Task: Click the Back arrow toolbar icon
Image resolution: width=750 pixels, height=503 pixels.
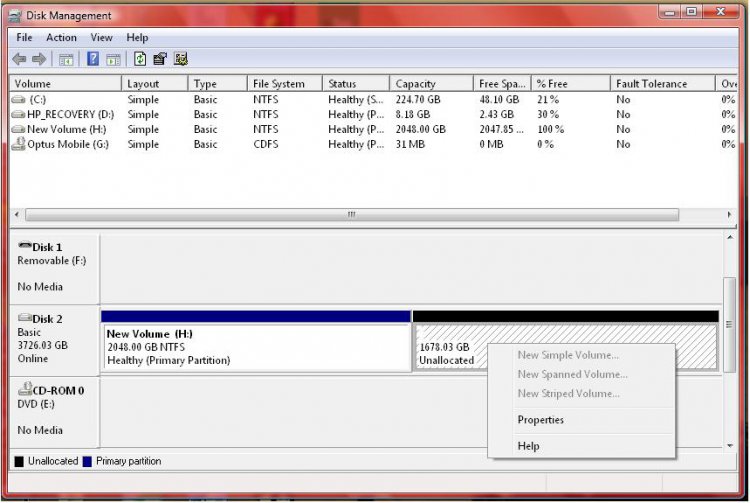Action: (19, 59)
